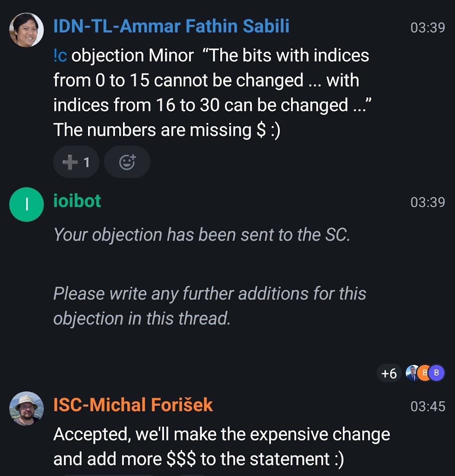The width and height of the screenshot is (455, 476).
Task: Click the 03:39 timestamp on ioibot's message
Action: click(428, 202)
